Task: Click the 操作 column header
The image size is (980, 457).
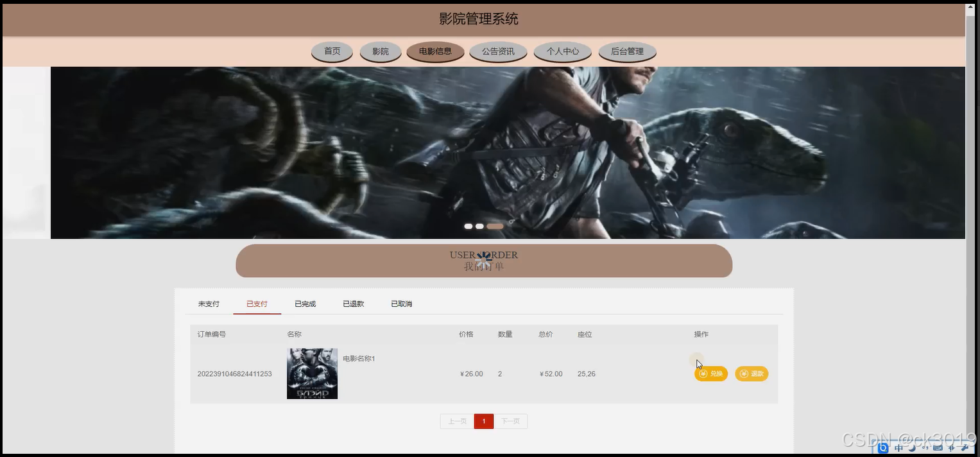Action: [701, 334]
